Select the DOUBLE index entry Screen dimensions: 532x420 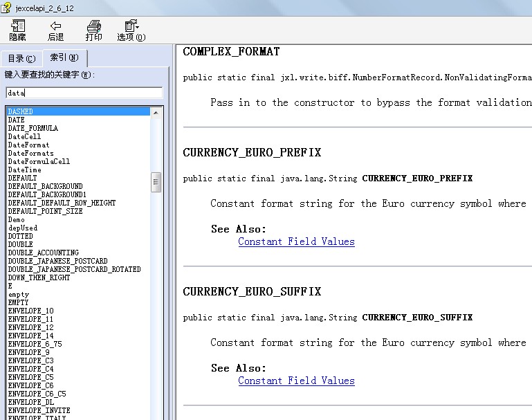click(20, 245)
